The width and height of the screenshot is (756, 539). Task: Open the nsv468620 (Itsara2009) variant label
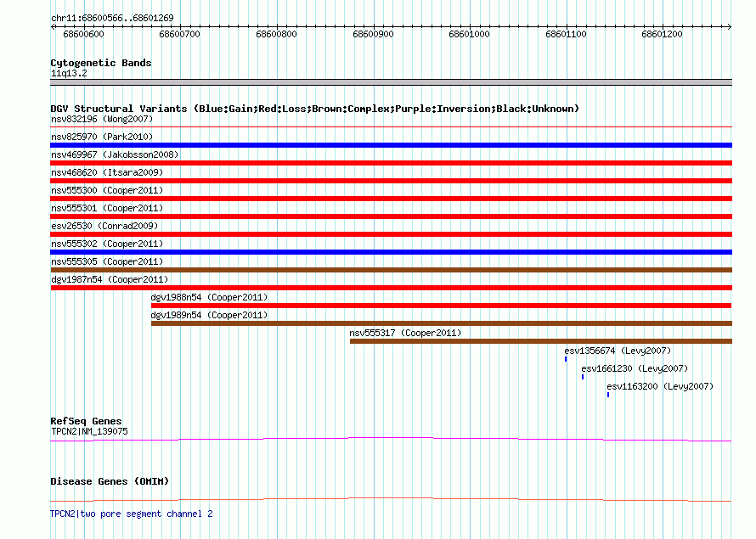pos(107,172)
